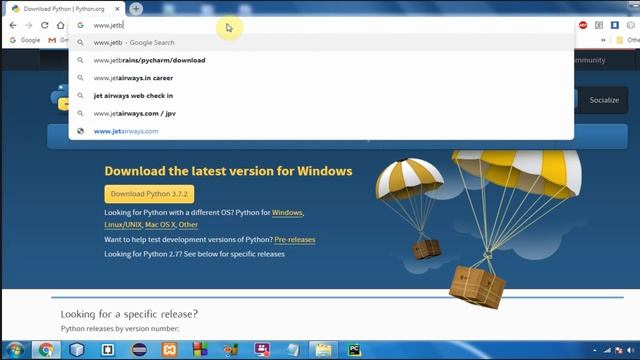
Task: Click the blue bookmark extension icon
Action: point(615,25)
